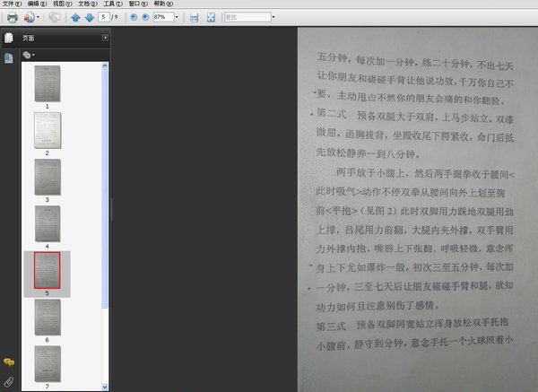Click the Print icon in the toolbar
This screenshot has width=538, height=392.
(x=12, y=17)
